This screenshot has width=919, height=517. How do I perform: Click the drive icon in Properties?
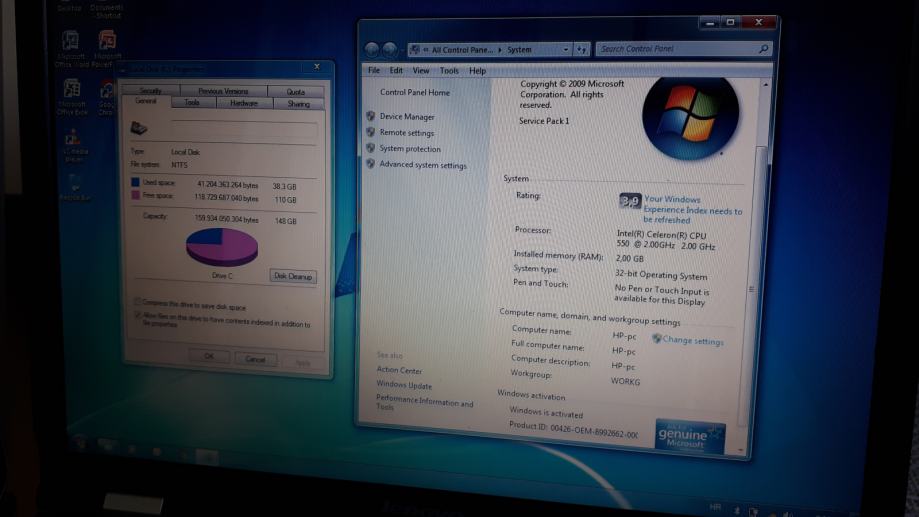(139, 127)
